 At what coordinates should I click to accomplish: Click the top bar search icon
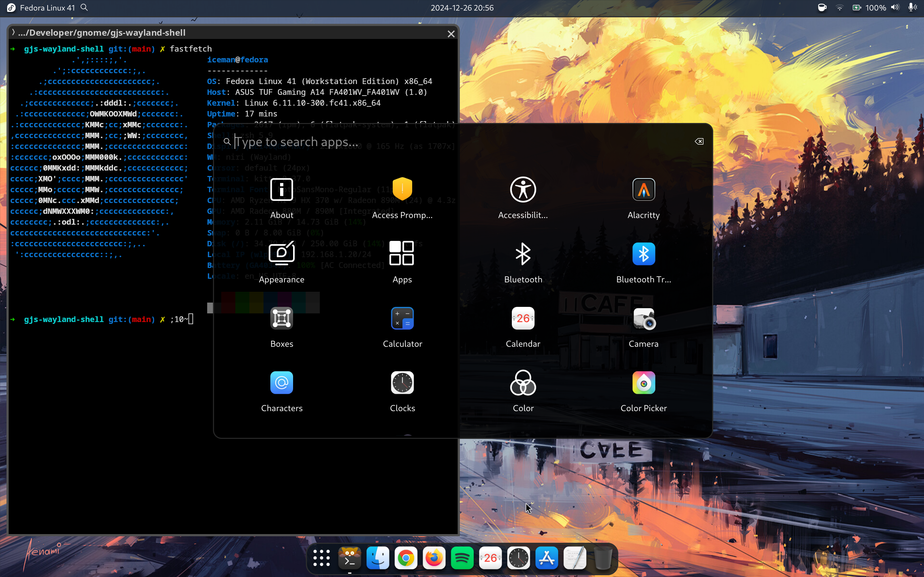coord(84,8)
